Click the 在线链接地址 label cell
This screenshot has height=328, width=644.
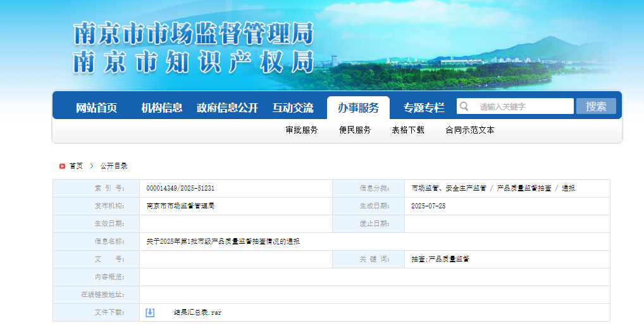pyautogui.click(x=96, y=294)
